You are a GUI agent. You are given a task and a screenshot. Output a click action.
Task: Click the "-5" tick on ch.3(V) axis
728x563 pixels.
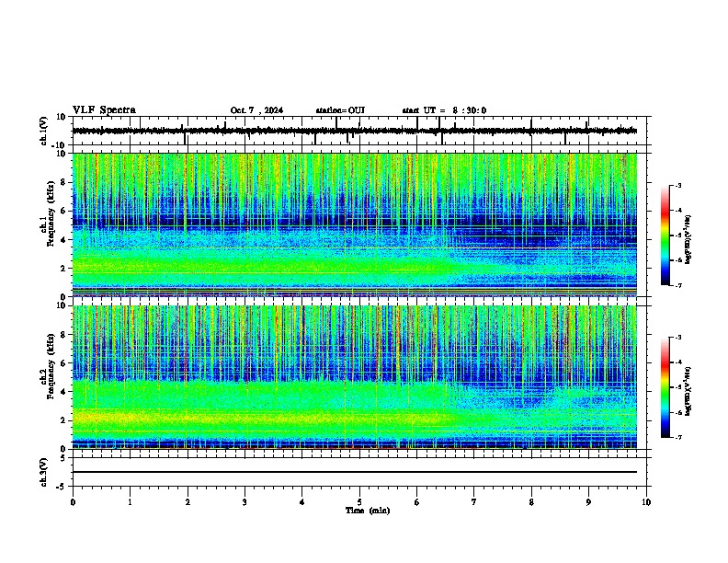click(x=62, y=487)
